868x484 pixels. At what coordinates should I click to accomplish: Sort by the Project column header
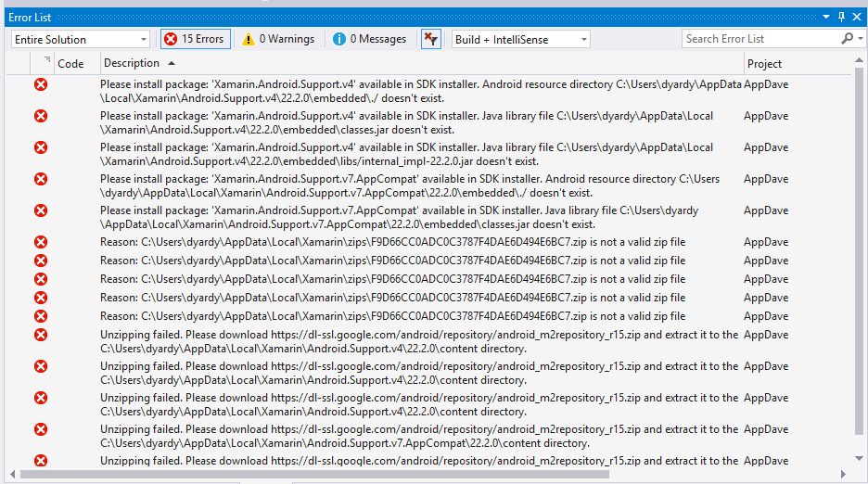coord(765,64)
